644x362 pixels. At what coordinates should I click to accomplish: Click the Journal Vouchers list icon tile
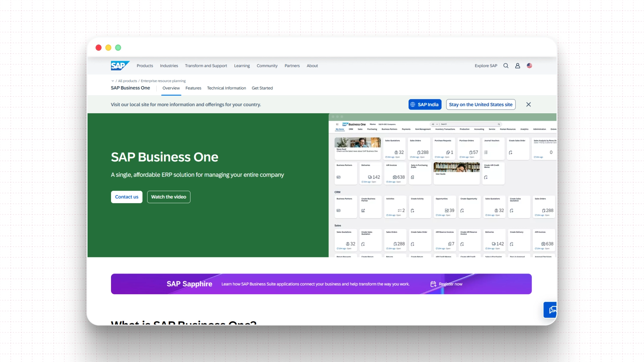click(486, 152)
